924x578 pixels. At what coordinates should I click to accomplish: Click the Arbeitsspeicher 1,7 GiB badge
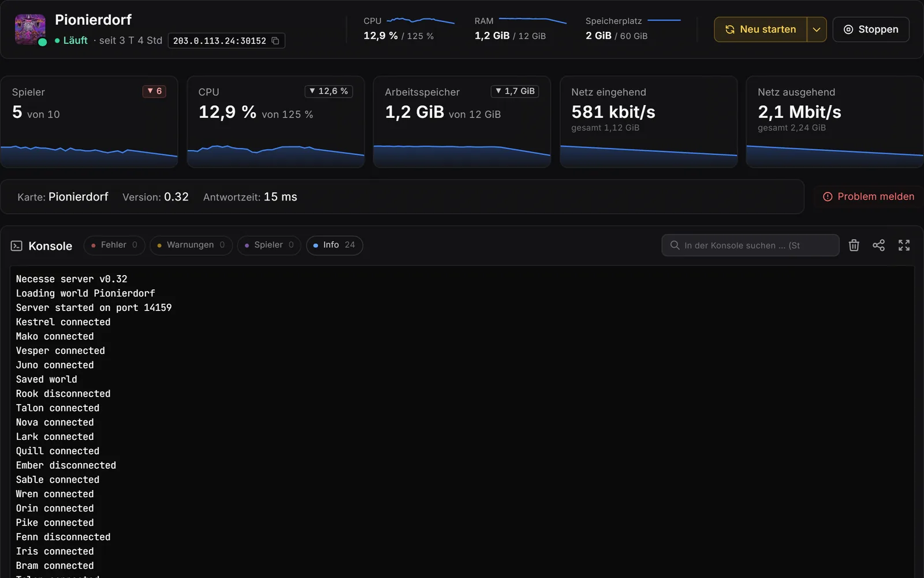pyautogui.click(x=515, y=91)
